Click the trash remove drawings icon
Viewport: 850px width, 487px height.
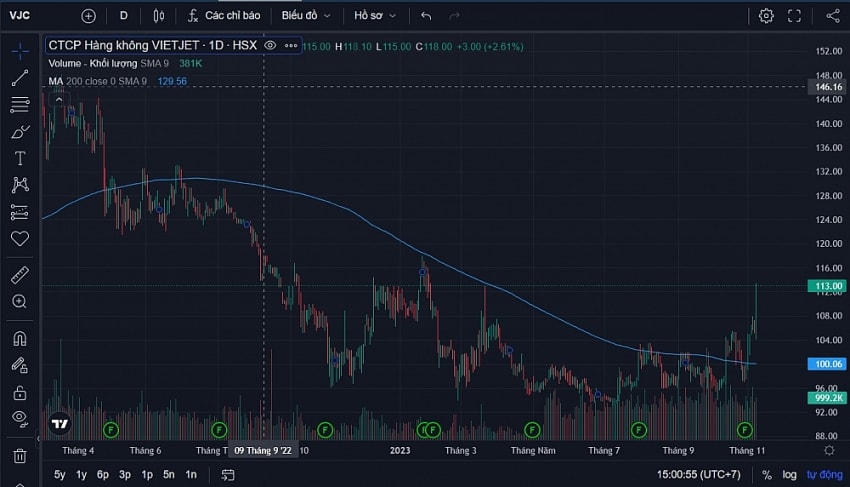tap(20, 456)
